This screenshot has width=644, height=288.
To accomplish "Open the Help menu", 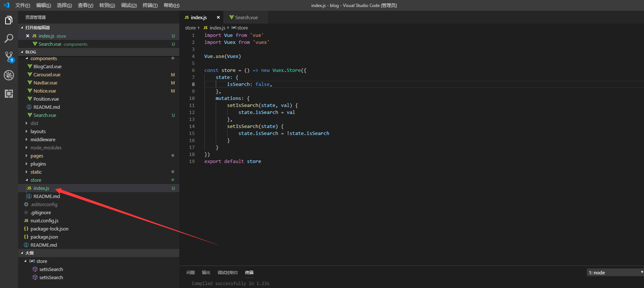I will click(x=172, y=5).
